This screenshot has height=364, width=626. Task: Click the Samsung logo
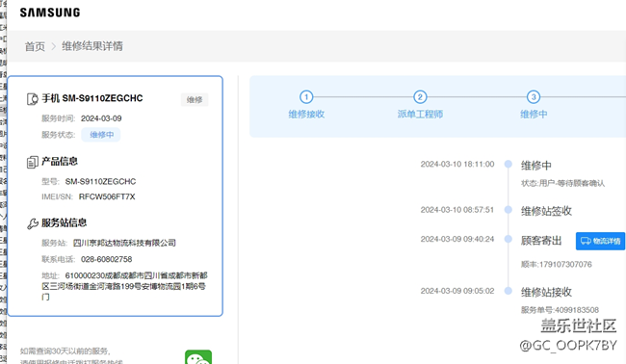pos(50,13)
